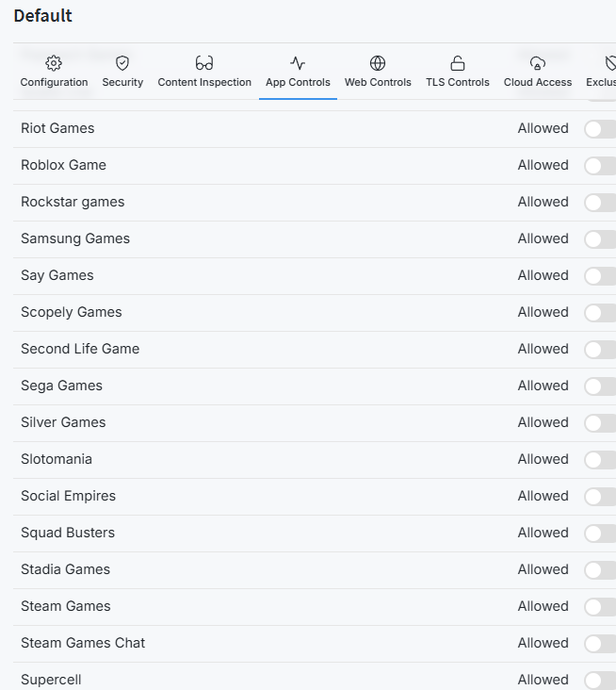Select the Silver Games label
The height and width of the screenshot is (690, 616).
pos(63,422)
